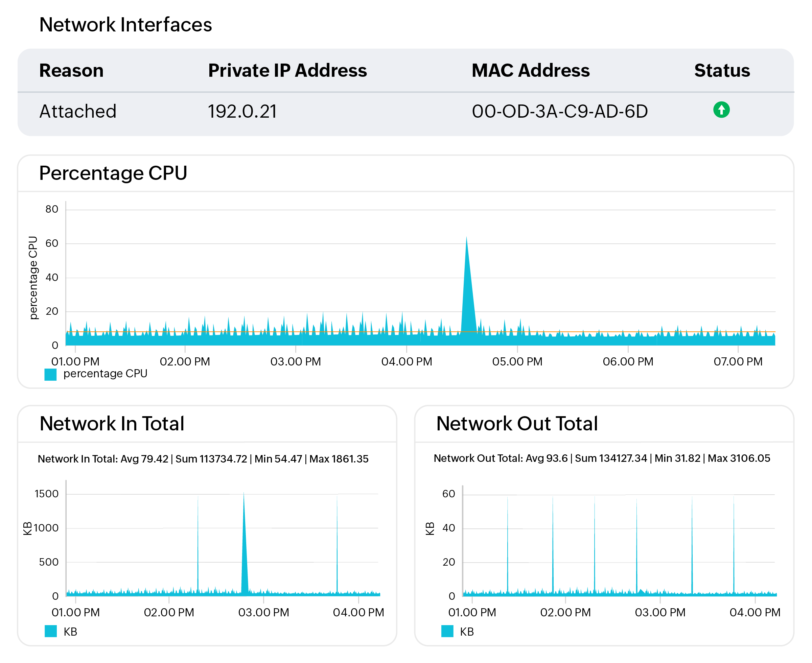This screenshot has height=663, width=812.
Task: Click the 02.00 PM label on Network Out chart
Action: pyautogui.click(x=565, y=613)
